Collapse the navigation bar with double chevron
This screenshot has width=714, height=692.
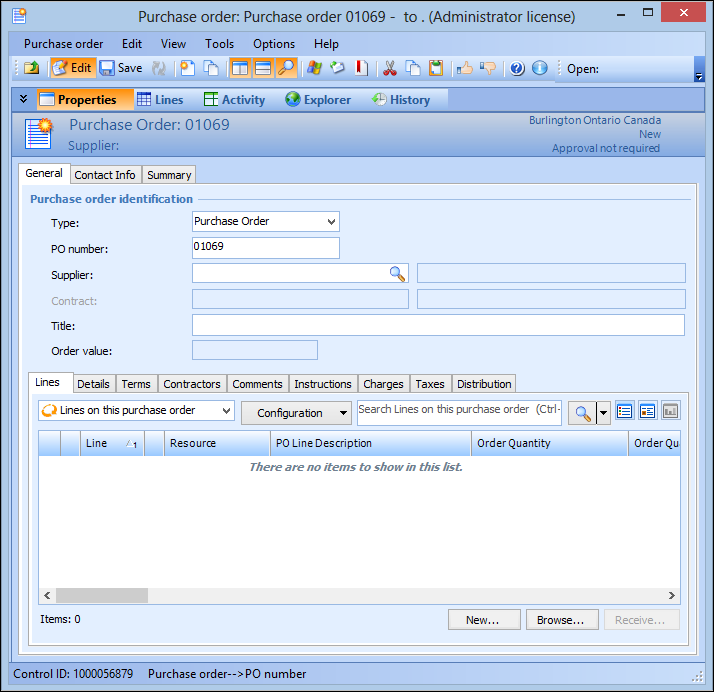click(x=24, y=99)
